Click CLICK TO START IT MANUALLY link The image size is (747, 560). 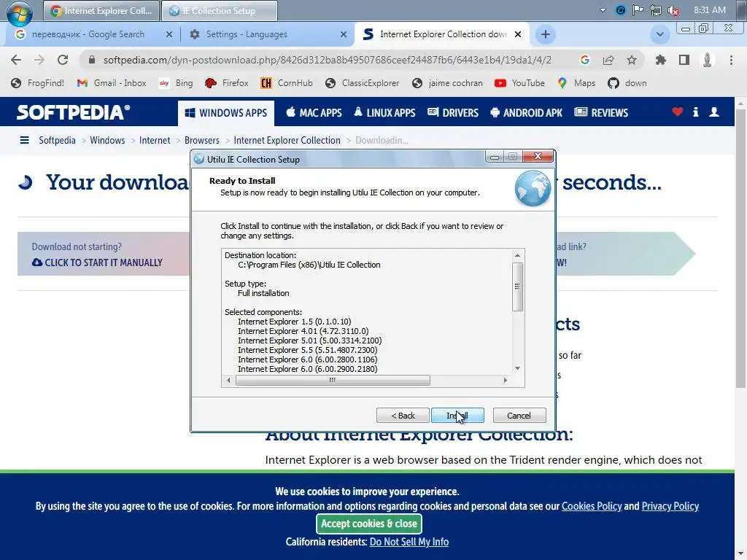[x=97, y=262]
